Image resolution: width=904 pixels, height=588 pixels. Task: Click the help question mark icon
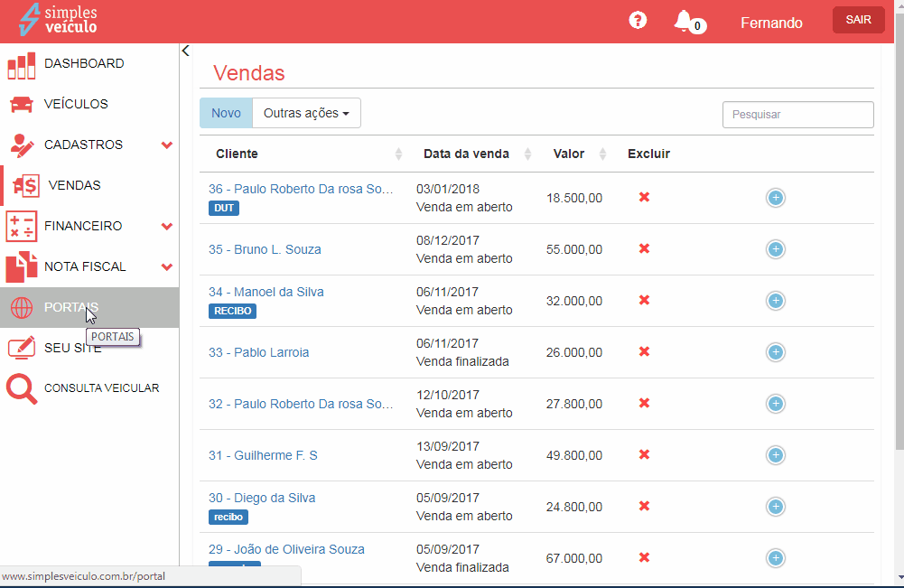tap(638, 21)
